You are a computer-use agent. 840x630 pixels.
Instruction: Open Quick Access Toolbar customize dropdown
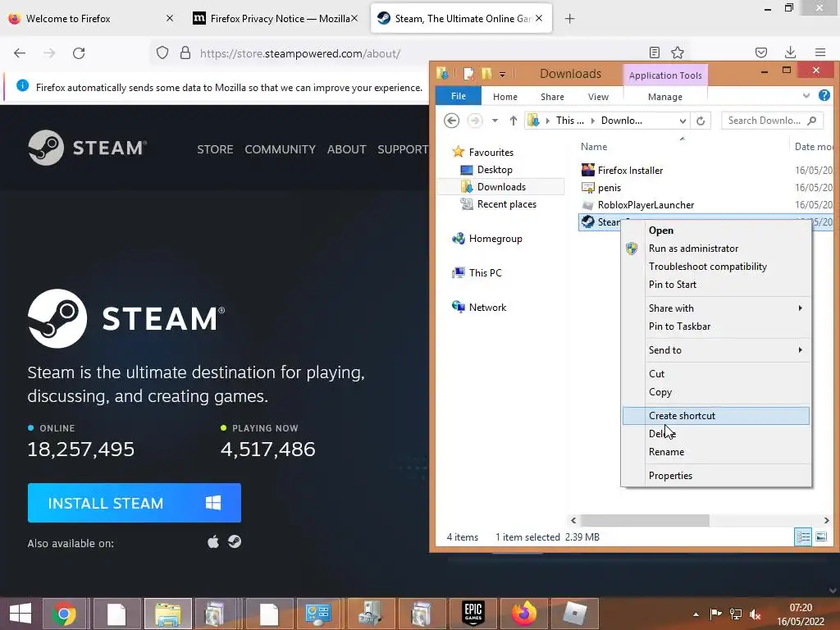click(x=503, y=74)
